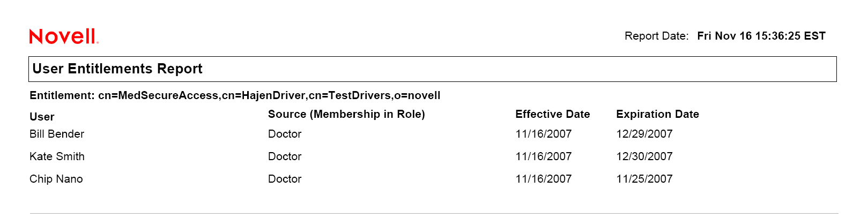The image size is (868, 218).
Task: Select the Entitlement MedSecureAccess line
Action: tap(235, 95)
